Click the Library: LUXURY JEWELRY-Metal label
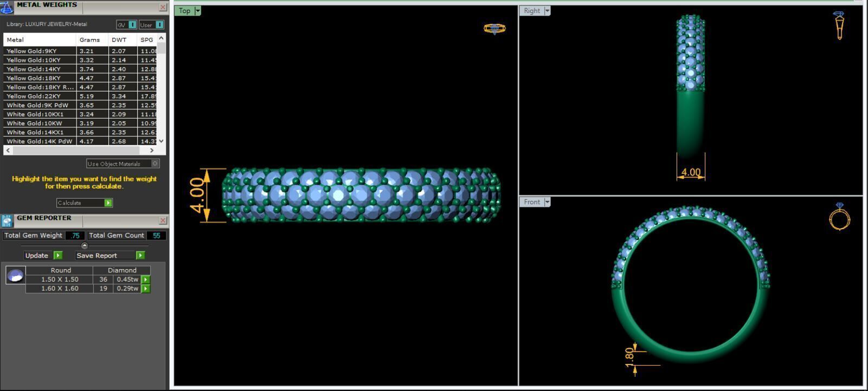This screenshot has height=391, width=868. (x=47, y=24)
